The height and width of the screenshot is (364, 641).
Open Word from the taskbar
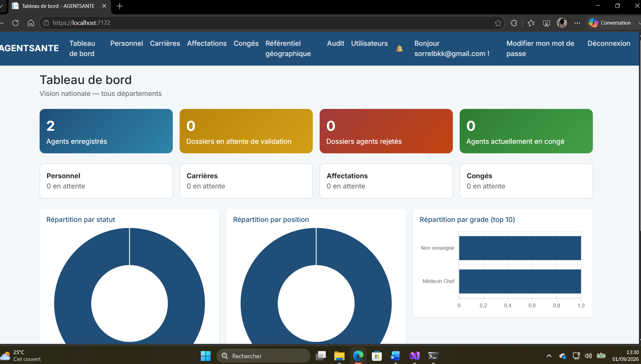(x=395, y=356)
